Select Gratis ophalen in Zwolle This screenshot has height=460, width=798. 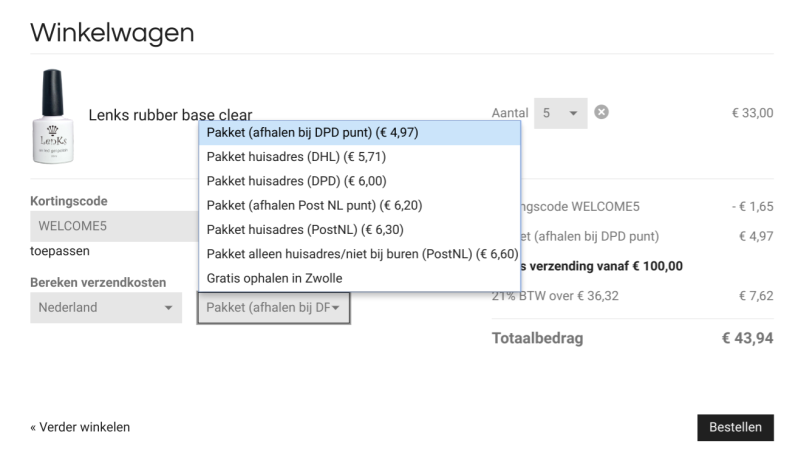[x=274, y=277]
